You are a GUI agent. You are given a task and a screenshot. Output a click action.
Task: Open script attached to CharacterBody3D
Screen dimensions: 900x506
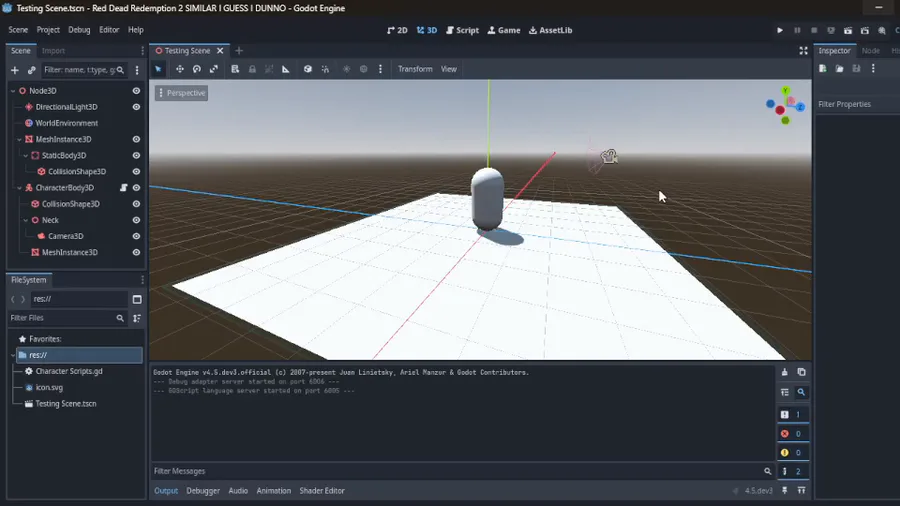[123, 188]
